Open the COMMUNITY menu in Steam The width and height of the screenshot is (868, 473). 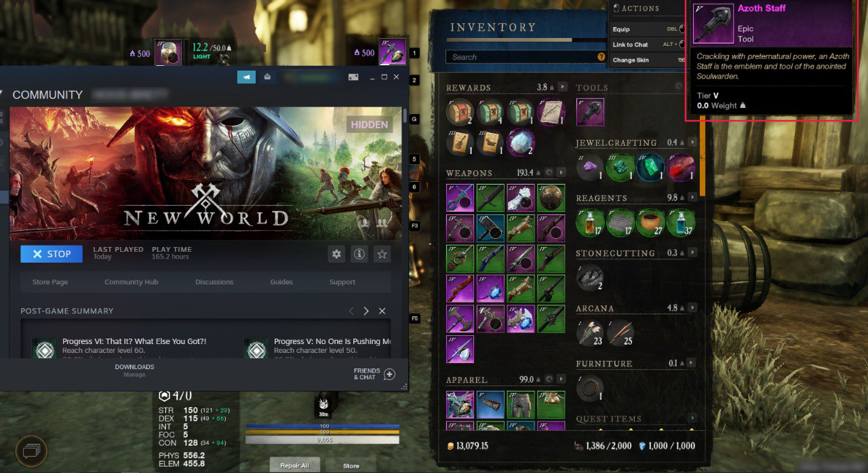point(47,95)
